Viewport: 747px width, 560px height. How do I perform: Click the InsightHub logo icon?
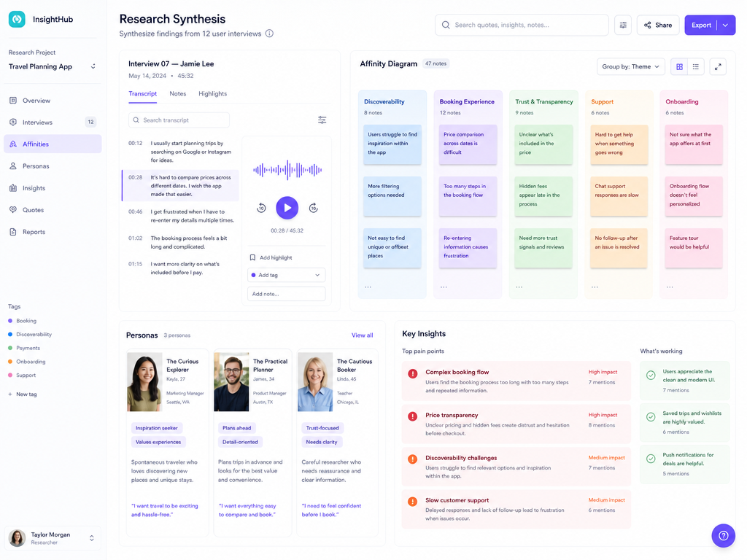click(17, 20)
